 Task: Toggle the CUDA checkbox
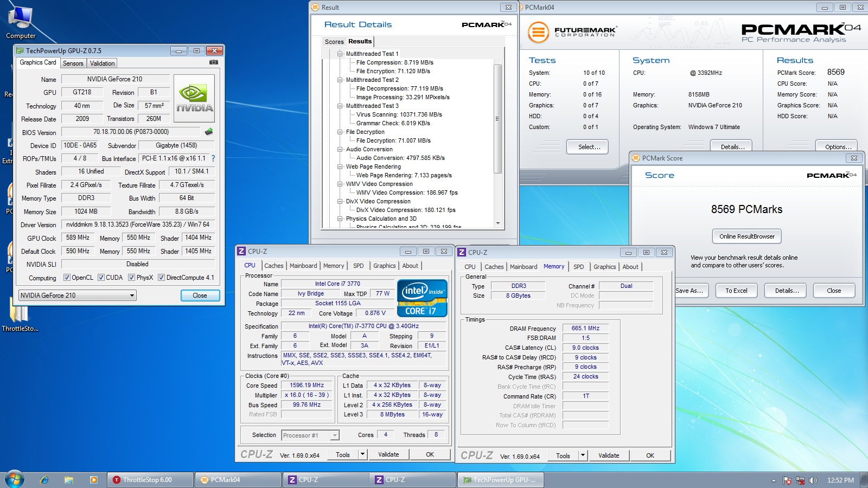point(101,278)
